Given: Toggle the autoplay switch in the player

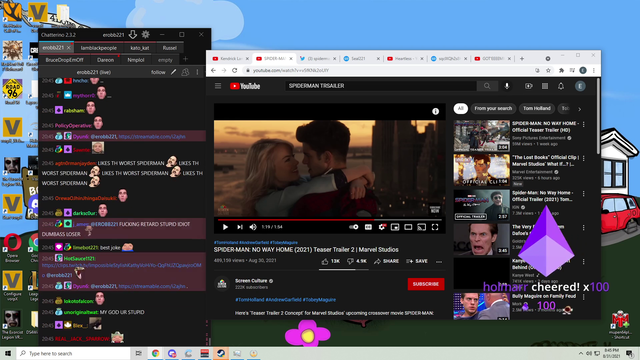Looking at the screenshot, I should click(x=353, y=227).
